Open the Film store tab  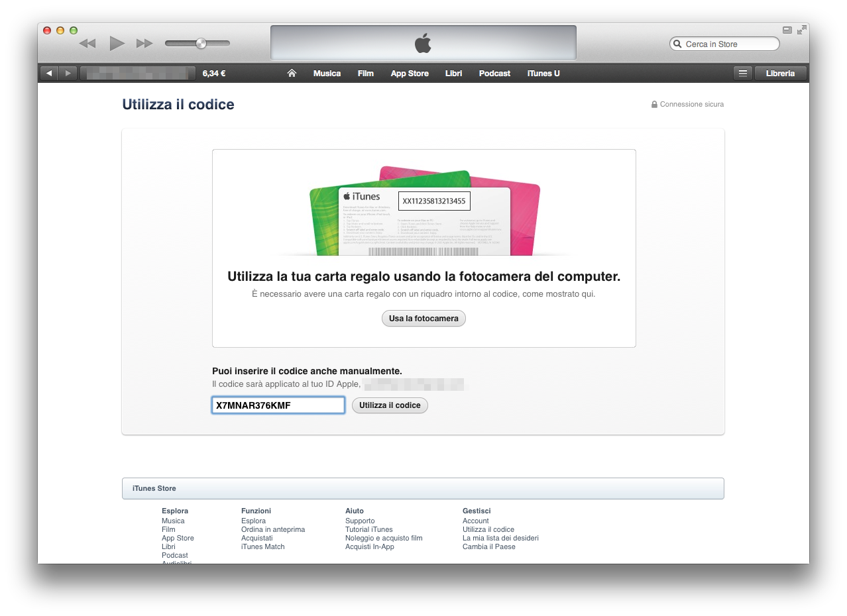point(366,74)
